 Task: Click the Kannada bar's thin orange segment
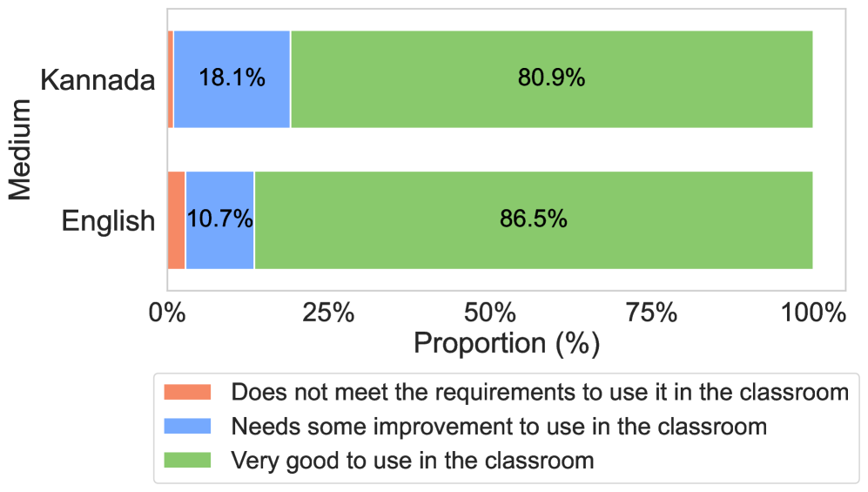171,79
